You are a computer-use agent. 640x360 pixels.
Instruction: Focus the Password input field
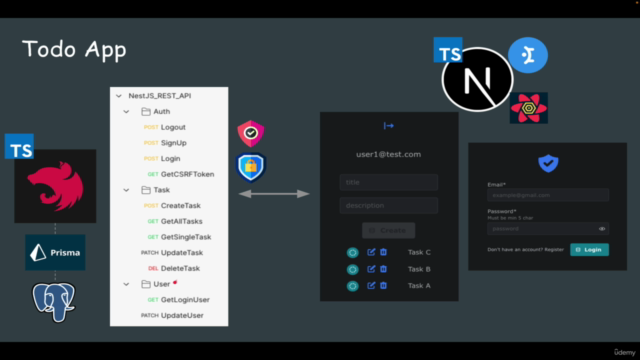[548, 229]
